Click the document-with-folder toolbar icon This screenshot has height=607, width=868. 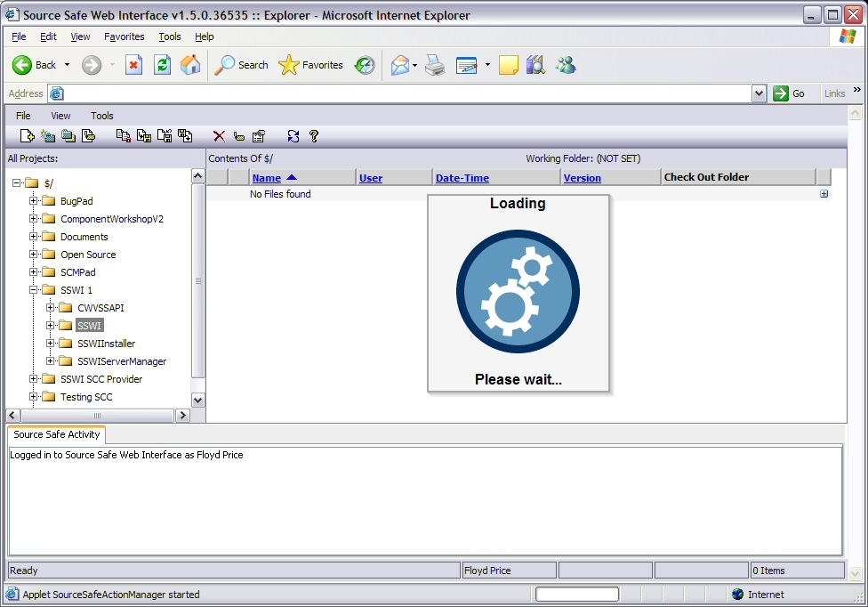[89, 135]
